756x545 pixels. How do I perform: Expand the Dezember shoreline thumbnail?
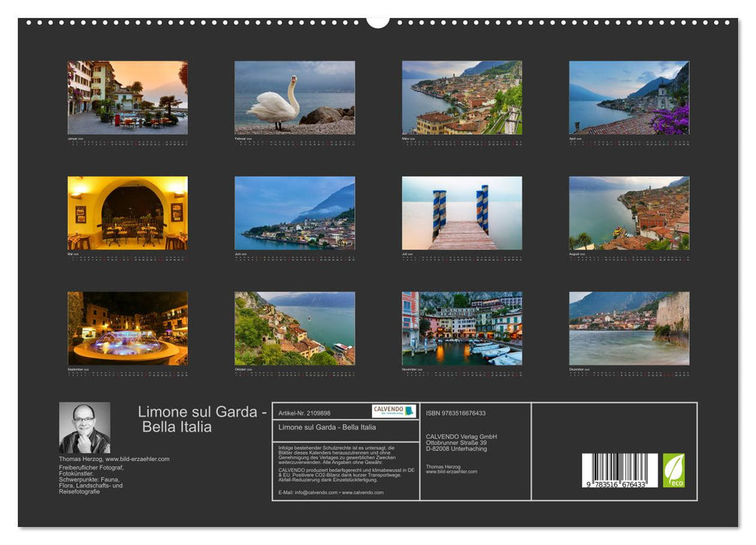(x=629, y=325)
